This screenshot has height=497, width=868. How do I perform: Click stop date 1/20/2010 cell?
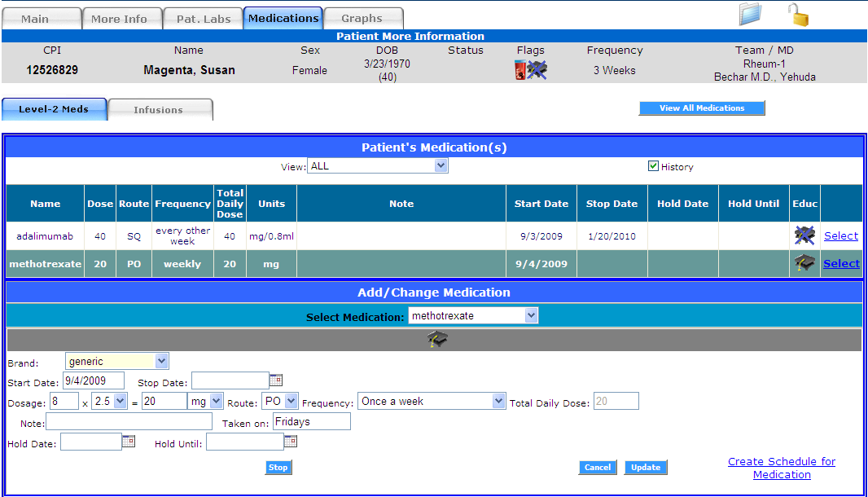(x=612, y=236)
